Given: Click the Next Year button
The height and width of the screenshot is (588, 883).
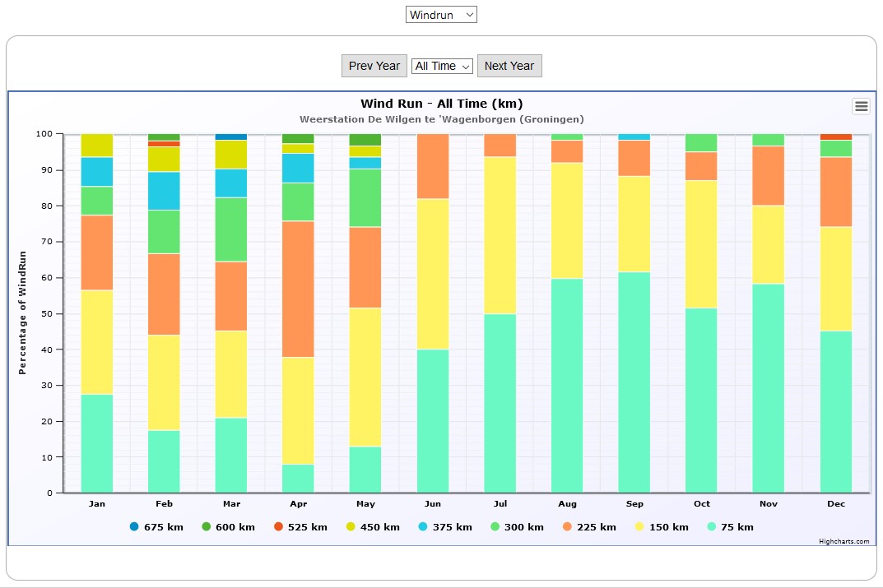Looking at the screenshot, I should (509, 66).
